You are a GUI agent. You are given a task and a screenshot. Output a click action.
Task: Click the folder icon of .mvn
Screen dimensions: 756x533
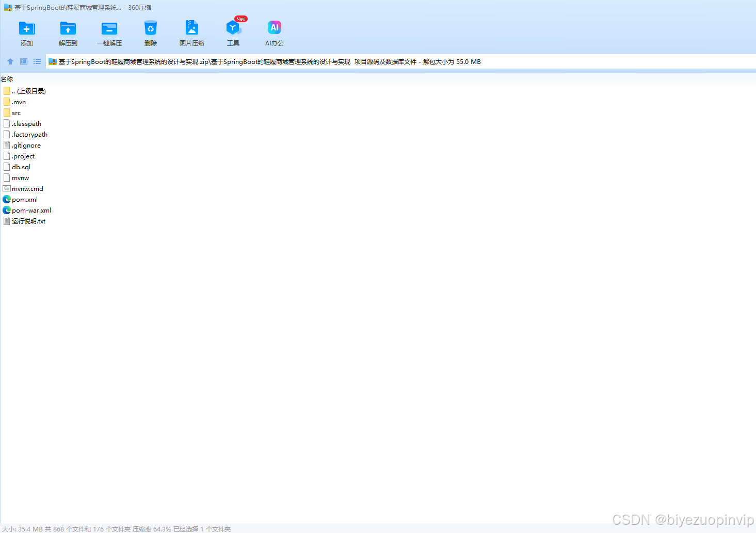tap(7, 102)
